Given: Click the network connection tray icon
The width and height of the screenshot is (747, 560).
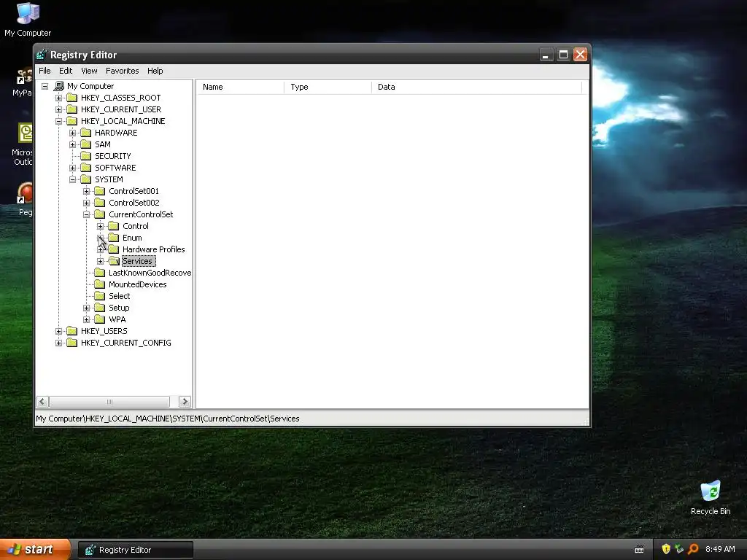Looking at the screenshot, I should (x=679, y=549).
